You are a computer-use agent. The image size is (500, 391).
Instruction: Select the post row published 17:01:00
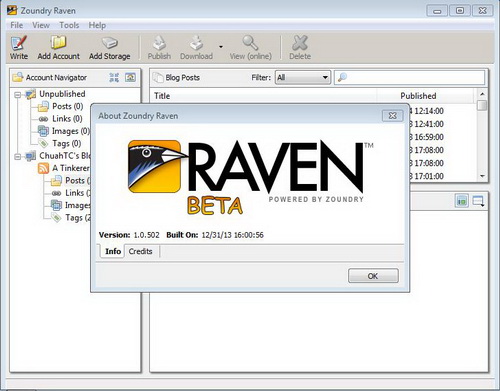427,176
